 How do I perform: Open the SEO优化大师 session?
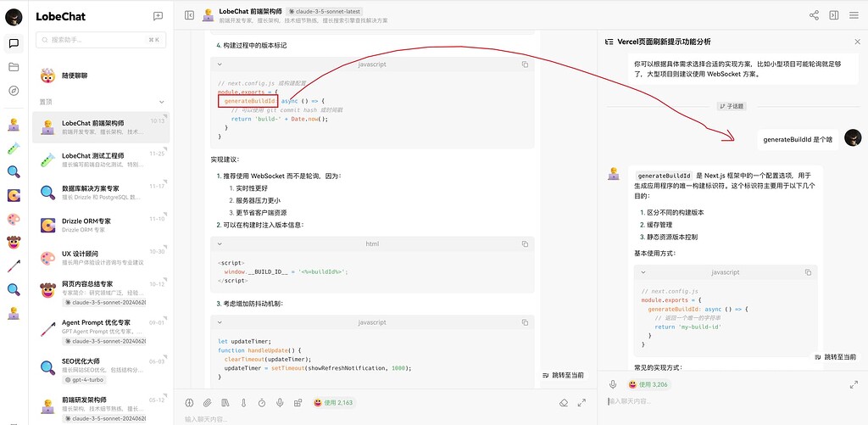coord(101,370)
